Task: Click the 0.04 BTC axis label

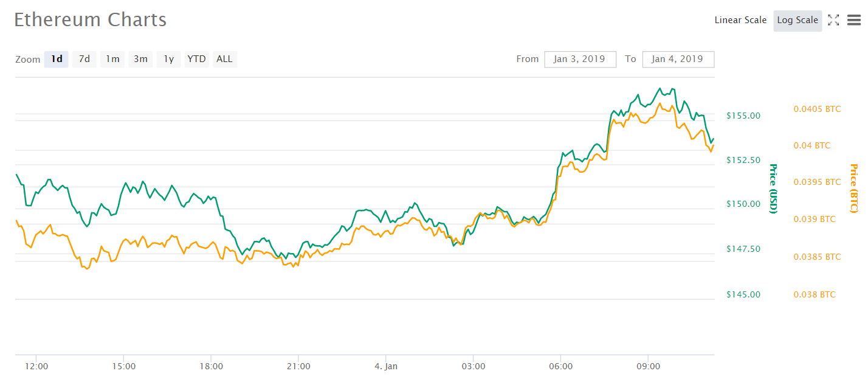Action: (x=811, y=145)
